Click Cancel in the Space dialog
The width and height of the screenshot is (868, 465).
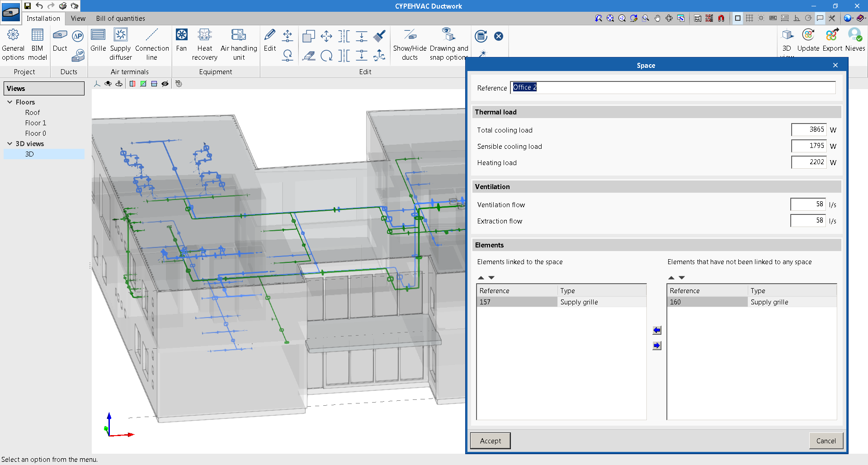(x=826, y=441)
